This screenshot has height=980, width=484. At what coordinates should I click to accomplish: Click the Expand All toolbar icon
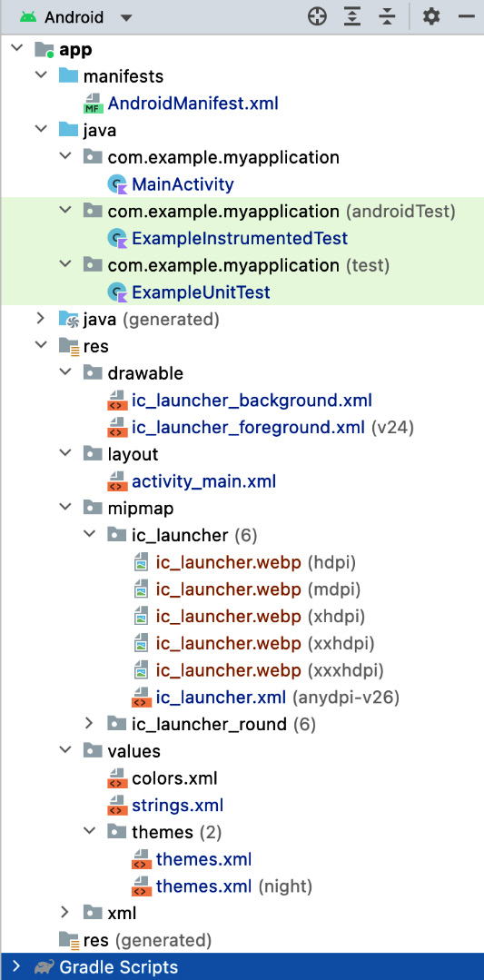(353, 17)
